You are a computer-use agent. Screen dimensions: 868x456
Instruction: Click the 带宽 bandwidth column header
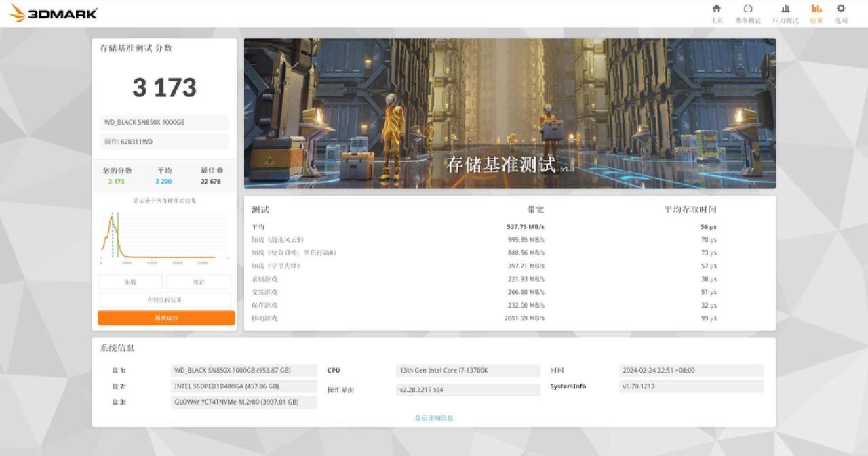(x=536, y=210)
